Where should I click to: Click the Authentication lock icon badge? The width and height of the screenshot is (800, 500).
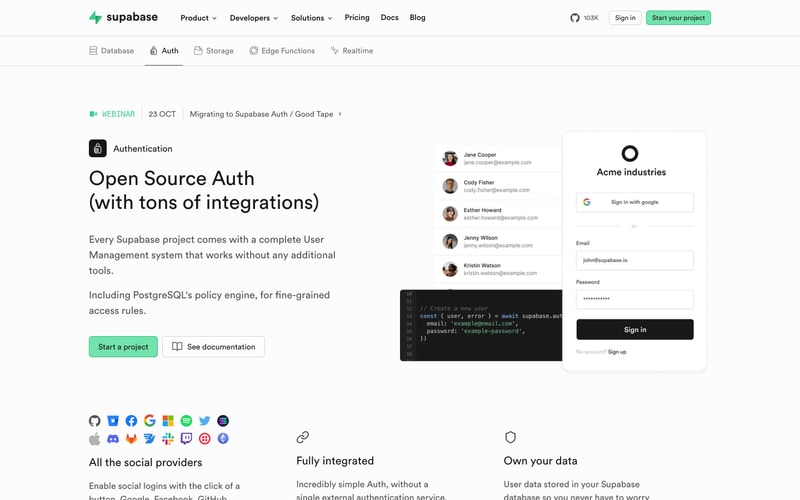pos(98,148)
